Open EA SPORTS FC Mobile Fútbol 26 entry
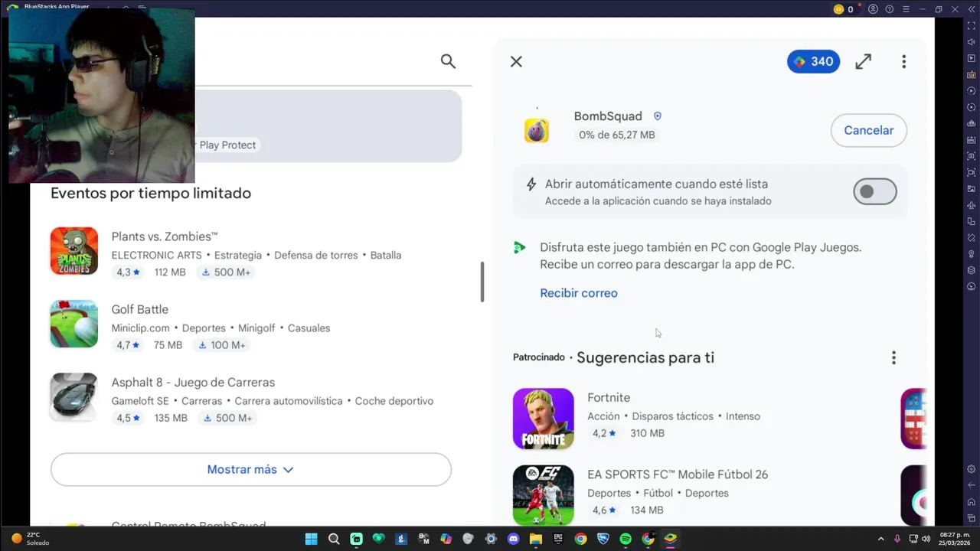980x551 pixels. (678, 492)
